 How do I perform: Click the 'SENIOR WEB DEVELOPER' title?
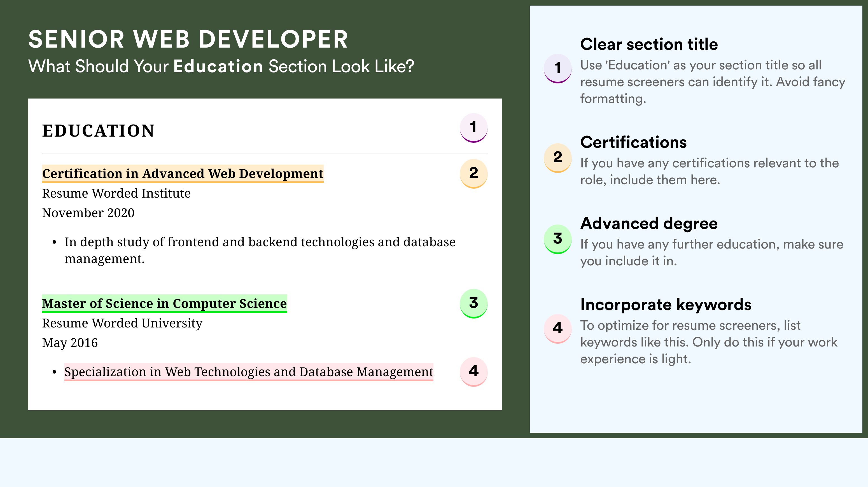tap(188, 39)
